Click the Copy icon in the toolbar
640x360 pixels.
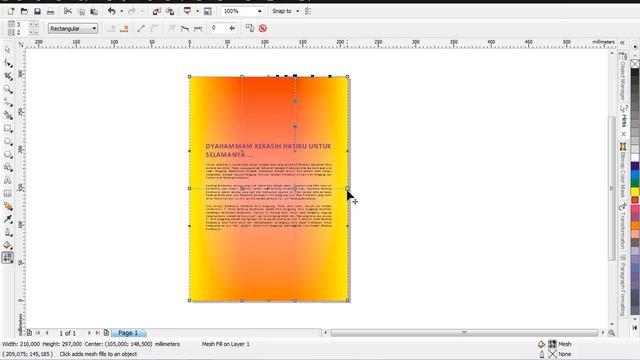pos(81,11)
